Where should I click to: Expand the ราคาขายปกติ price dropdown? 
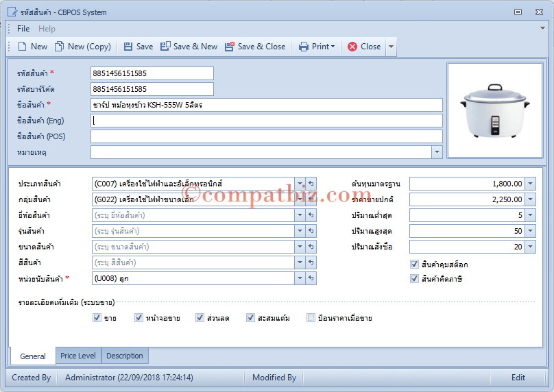[530, 199]
